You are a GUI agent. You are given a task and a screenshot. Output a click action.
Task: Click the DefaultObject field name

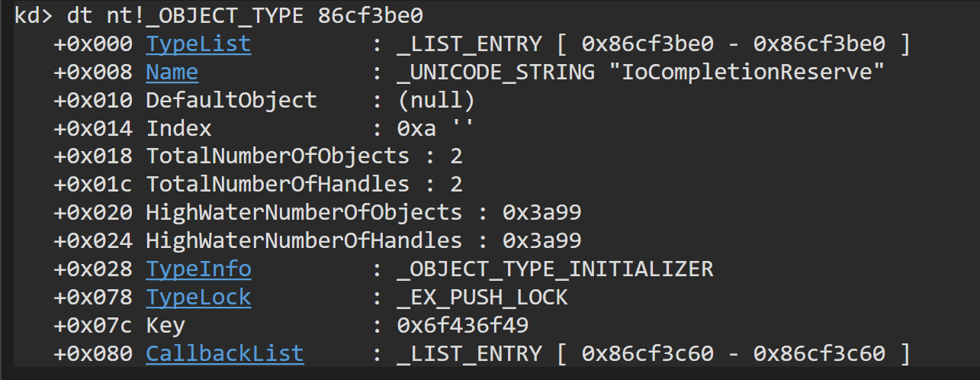[x=231, y=101]
